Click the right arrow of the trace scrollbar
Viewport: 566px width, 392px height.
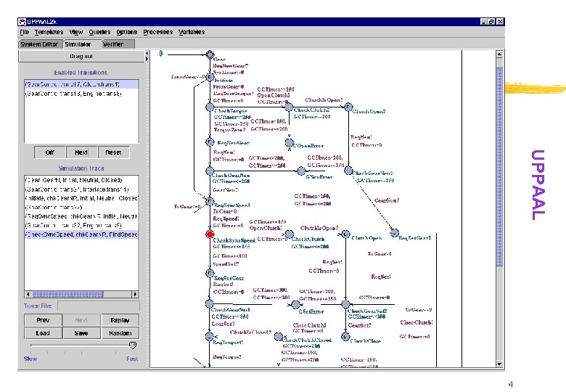coord(135,294)
